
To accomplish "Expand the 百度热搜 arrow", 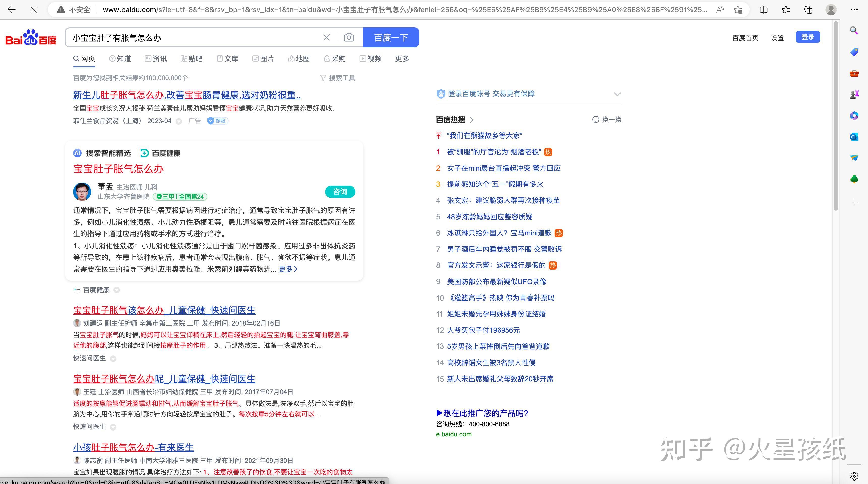I will 472,120.
